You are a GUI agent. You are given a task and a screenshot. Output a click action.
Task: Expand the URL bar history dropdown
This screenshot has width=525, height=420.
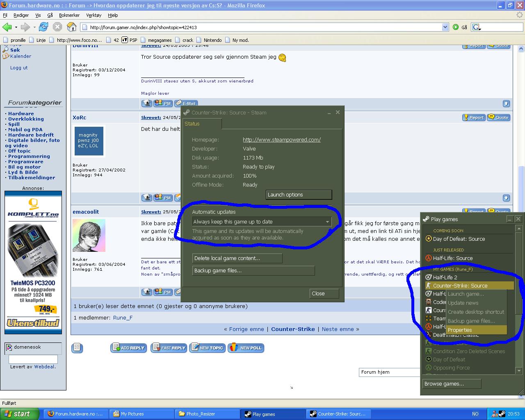pos(445,27)
